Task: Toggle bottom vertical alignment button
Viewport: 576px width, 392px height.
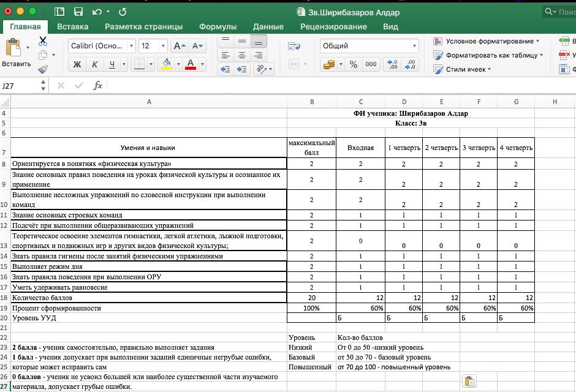Action: click(258, 41)
